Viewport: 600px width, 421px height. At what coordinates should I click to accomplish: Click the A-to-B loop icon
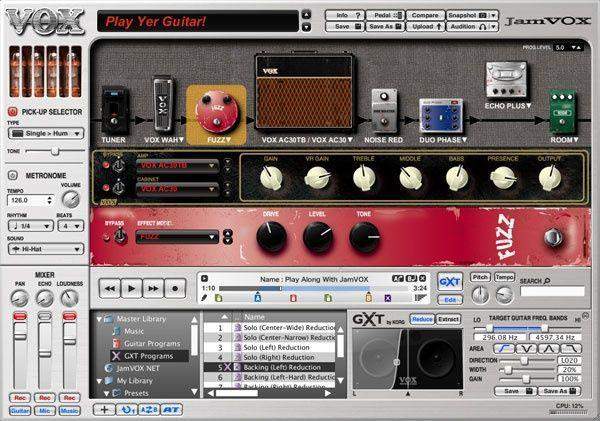(x=149, y=410)
